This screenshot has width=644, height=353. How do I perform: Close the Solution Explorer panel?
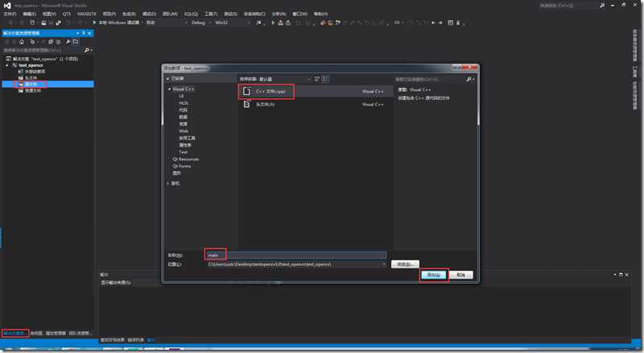pyautogui.click(x=89, y=33)
